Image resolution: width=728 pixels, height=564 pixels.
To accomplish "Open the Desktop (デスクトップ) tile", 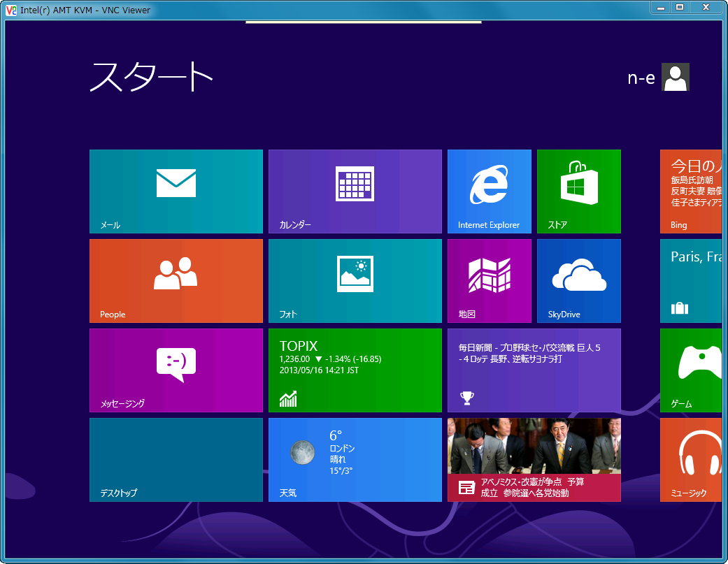I will pos(176,460).
